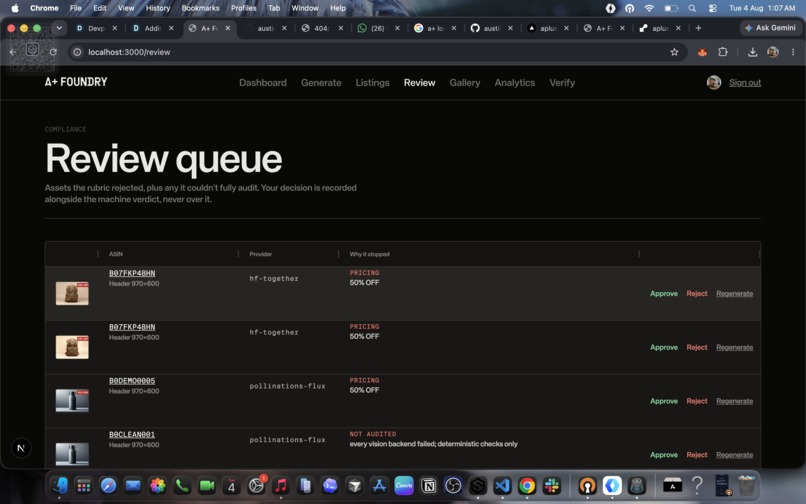Screen dimensions: 806x504
Task: Switch to the Google a+ search tab
Action: tap(434, 28)
